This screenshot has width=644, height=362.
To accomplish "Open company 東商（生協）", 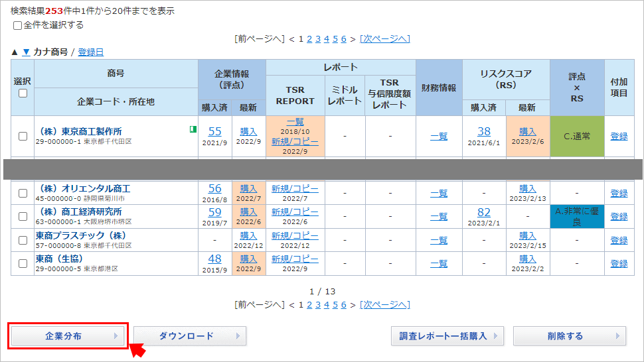I will [60, 259].
